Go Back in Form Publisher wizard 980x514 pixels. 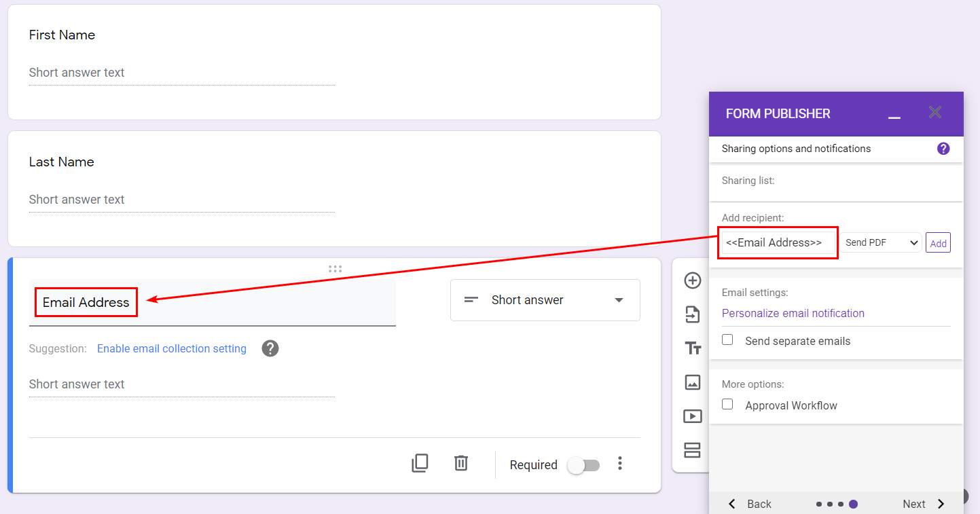pos(750,504)
